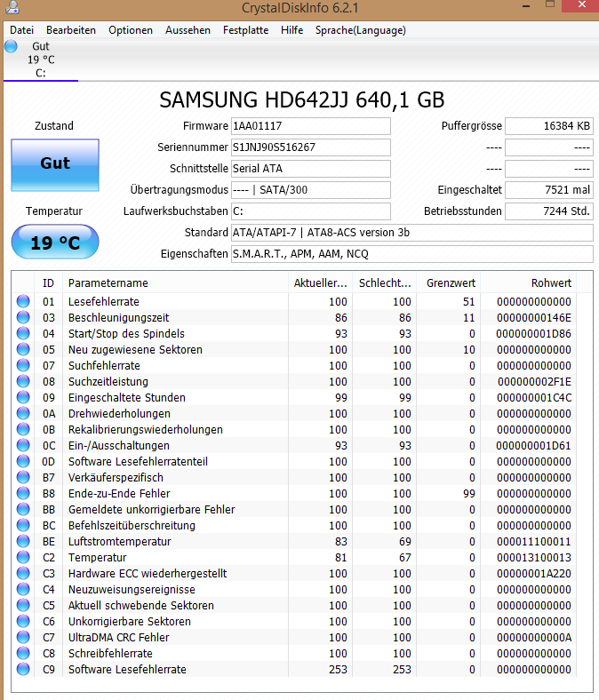Click the Schlecht column header
599x700 pixels.
(385, 283)
